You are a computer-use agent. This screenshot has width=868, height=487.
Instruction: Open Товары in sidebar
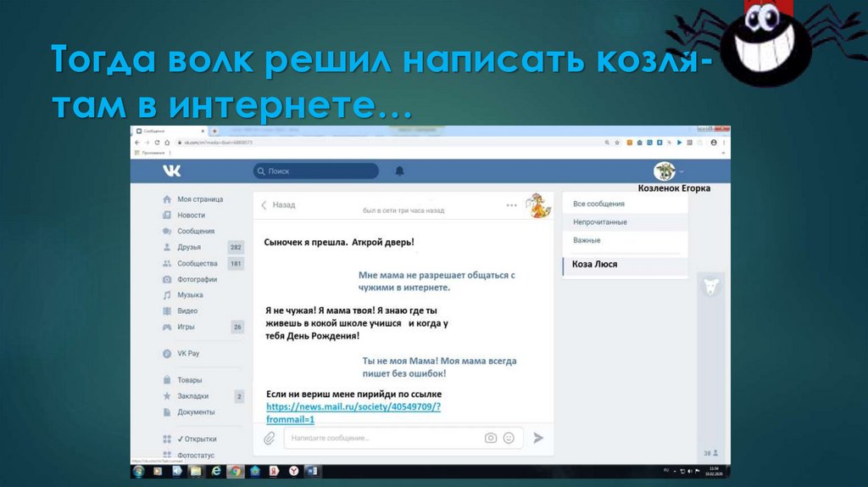click(189, 380)
